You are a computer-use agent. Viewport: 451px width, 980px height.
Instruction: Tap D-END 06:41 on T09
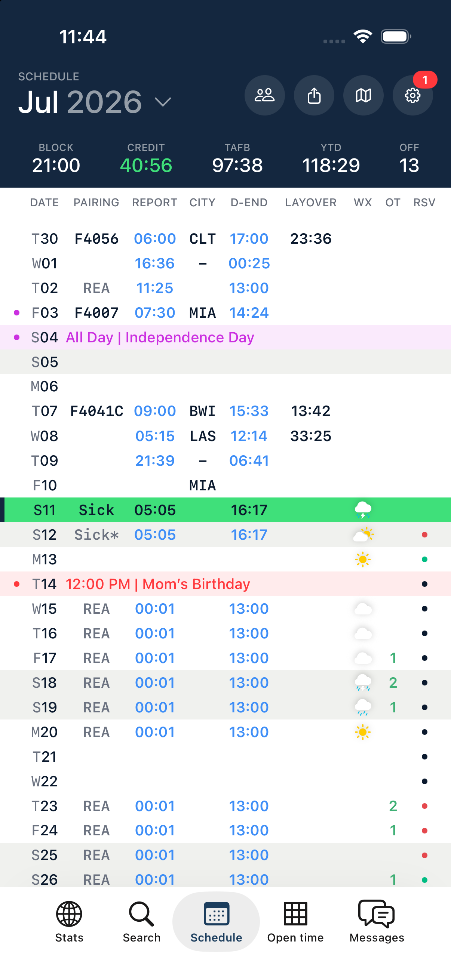249,461
